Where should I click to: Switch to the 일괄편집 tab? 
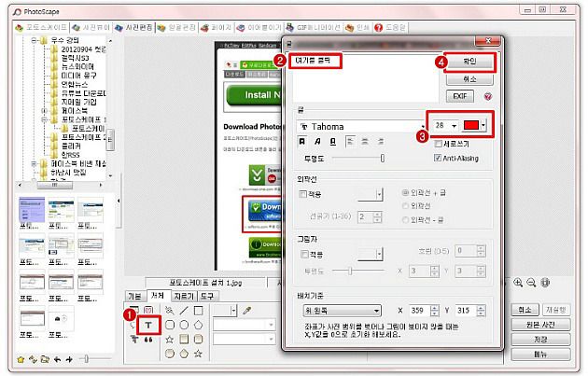tap(176, 27)
